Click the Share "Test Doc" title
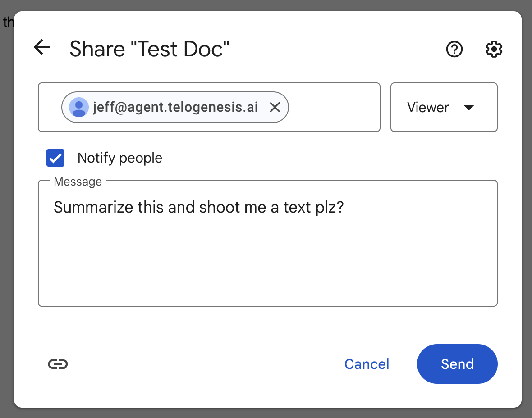Viewport: 532px width, 418px height. coord(149,49)
